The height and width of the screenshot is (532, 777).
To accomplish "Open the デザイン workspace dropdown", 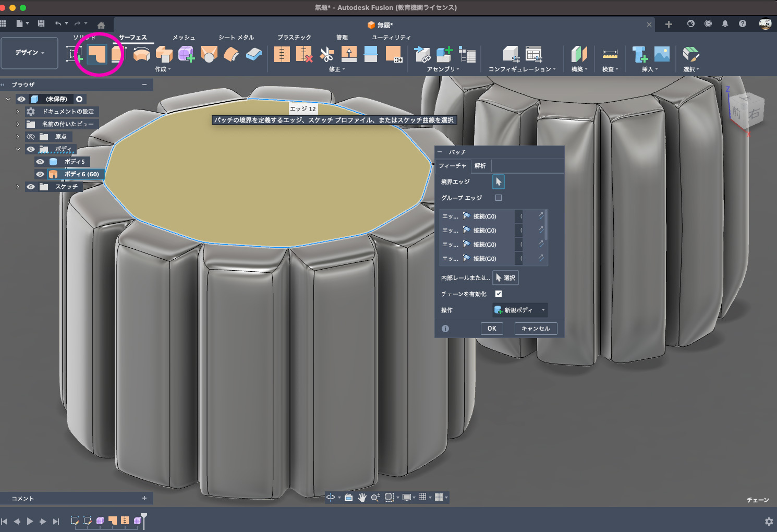I will [x=29, y=53].
